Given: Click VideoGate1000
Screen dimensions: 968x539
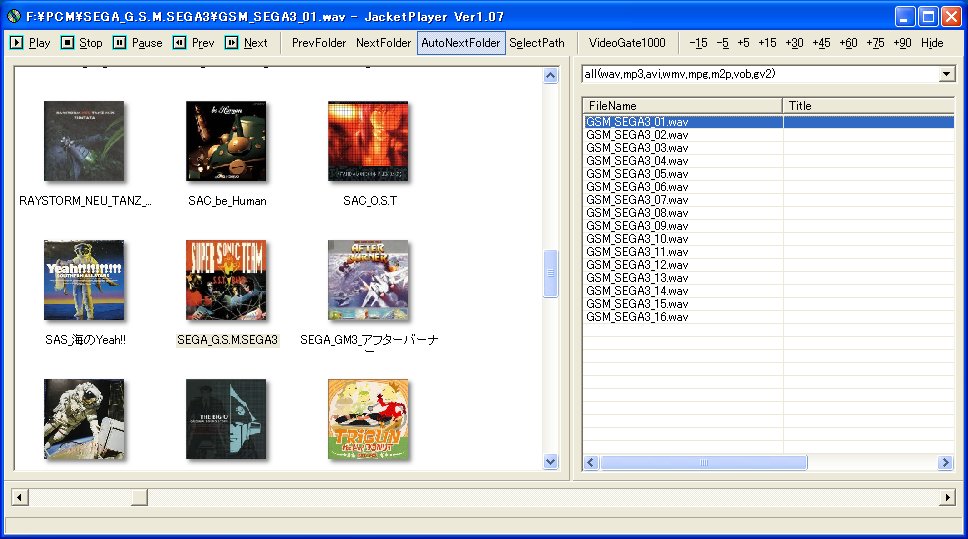Looking at the screenshot, I should pyautogui.click(x=627, y=43).
